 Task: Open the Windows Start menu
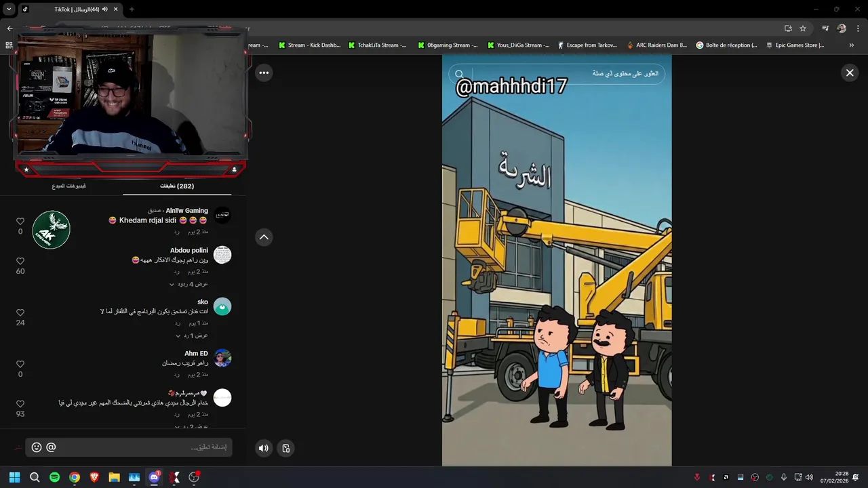tap(14, 477)
